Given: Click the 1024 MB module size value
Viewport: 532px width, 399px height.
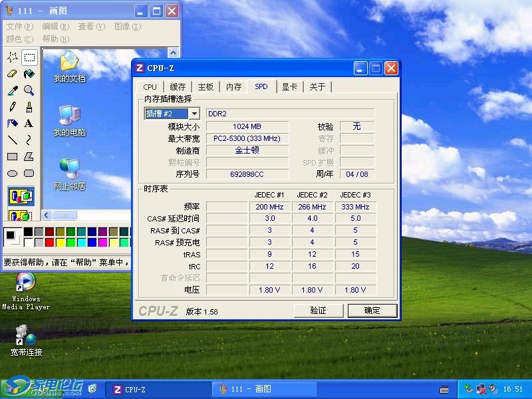Looking at the screenshot, I should pos(247,126).
